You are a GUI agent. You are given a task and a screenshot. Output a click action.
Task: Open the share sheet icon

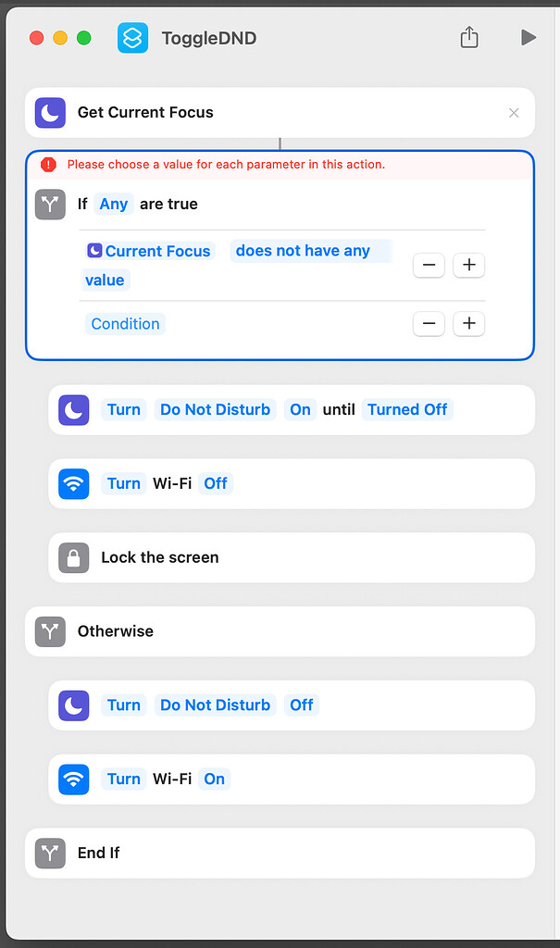click(469, 38)
